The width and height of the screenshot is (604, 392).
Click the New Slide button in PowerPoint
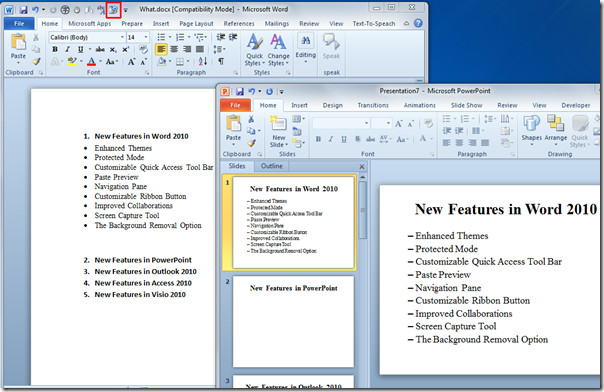(x=279, y=131)
